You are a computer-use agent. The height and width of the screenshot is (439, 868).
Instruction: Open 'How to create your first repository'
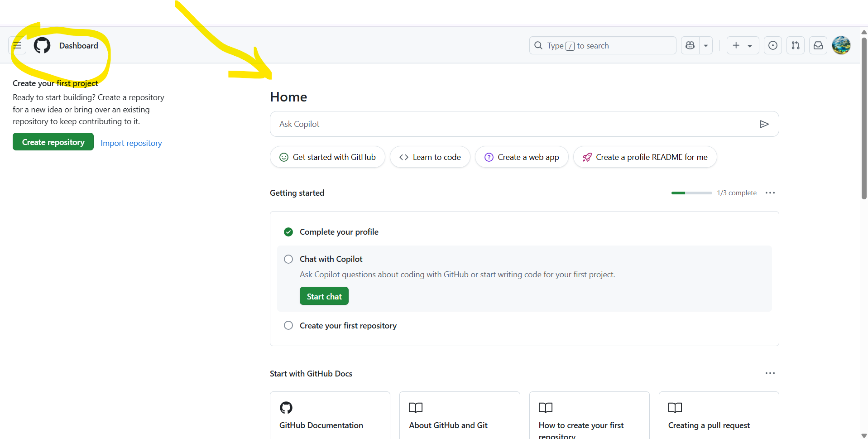[590, 415]
